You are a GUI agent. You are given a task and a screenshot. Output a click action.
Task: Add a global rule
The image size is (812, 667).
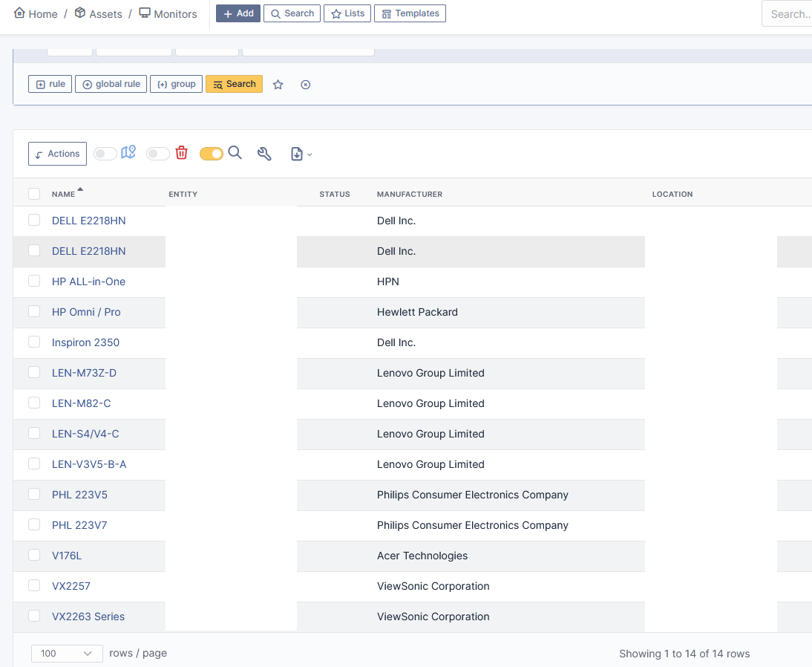point(111,84)
